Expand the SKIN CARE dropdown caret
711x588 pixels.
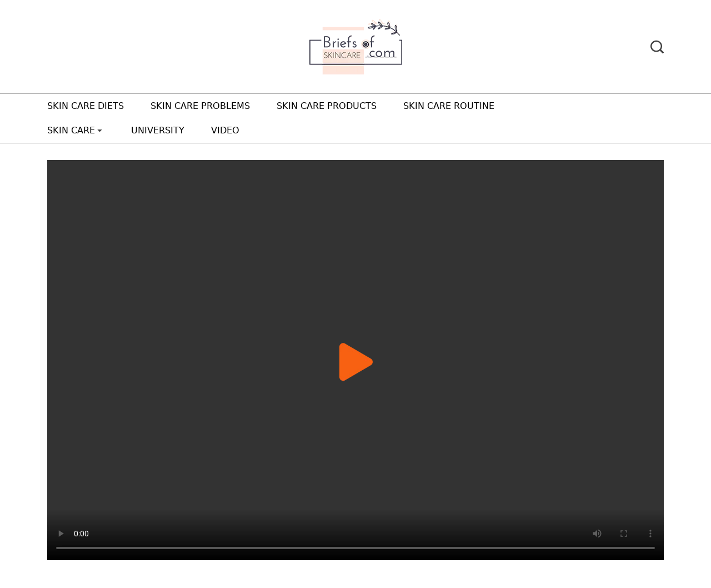tap(100, 131)
